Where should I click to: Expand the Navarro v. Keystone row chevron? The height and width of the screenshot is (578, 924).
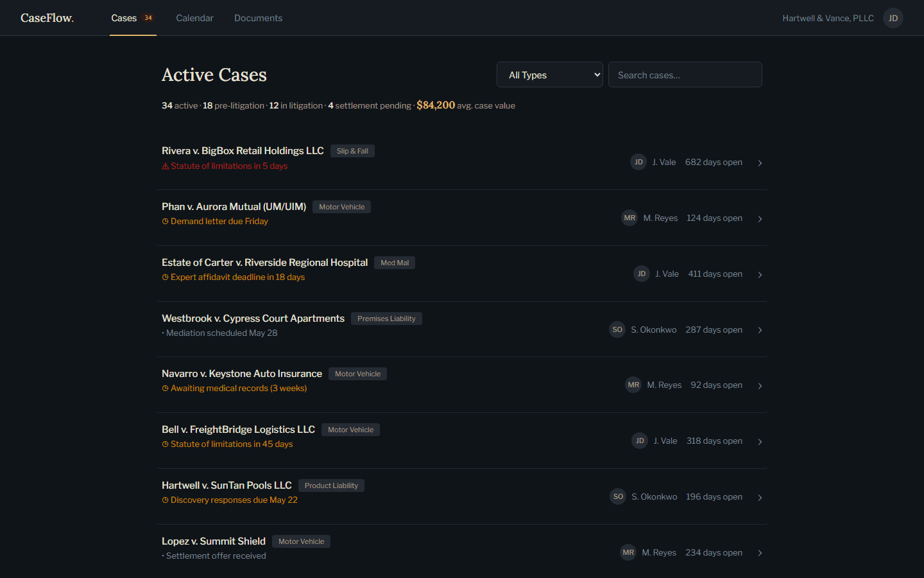point(760,386)
